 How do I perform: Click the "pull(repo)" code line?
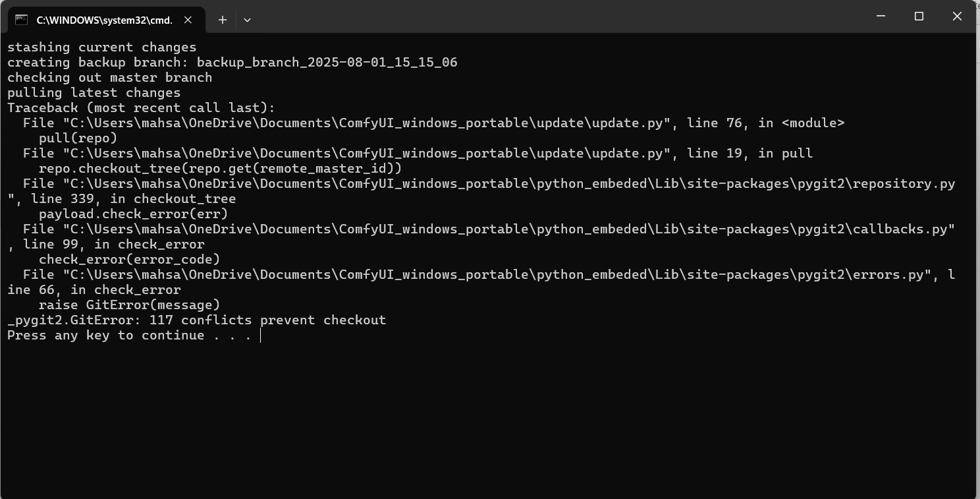pyautogui.click(x=78, y=138)
